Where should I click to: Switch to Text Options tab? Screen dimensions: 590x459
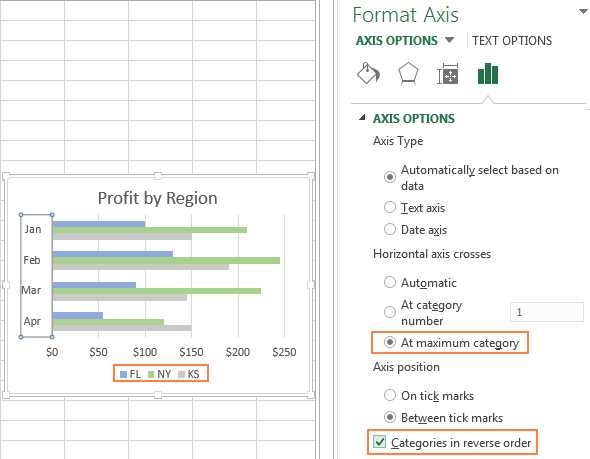(512, 40)
